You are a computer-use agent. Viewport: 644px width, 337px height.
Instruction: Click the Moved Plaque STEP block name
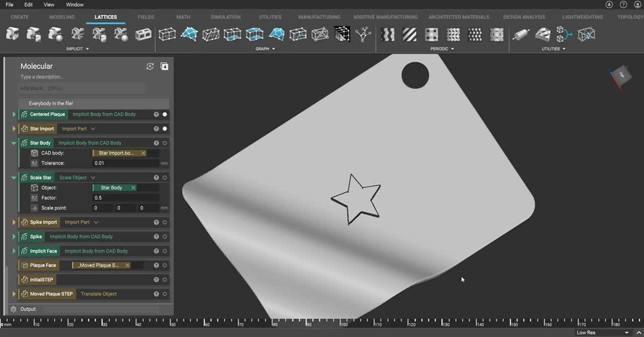coord(51,294)
